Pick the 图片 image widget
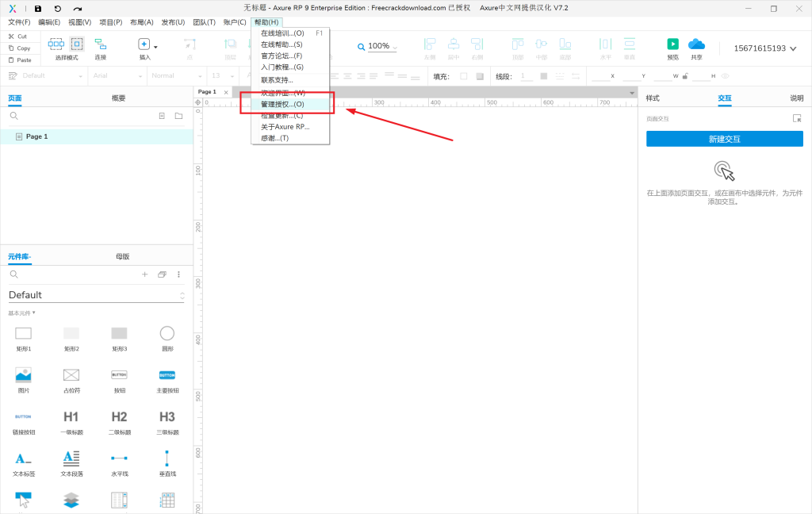812x514 pixels. pyautogui.click(x=23, y=375)
